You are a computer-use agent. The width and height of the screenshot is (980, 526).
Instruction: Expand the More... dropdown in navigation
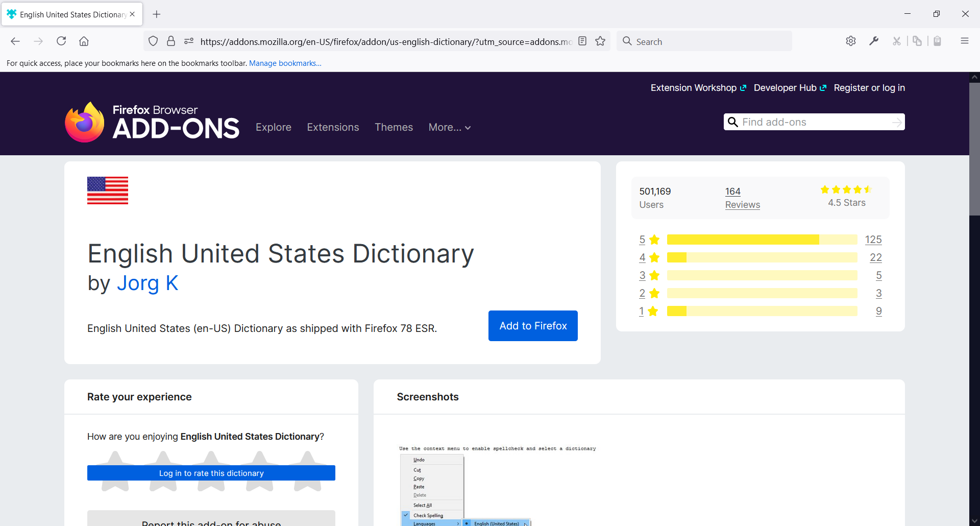(449, 127)
